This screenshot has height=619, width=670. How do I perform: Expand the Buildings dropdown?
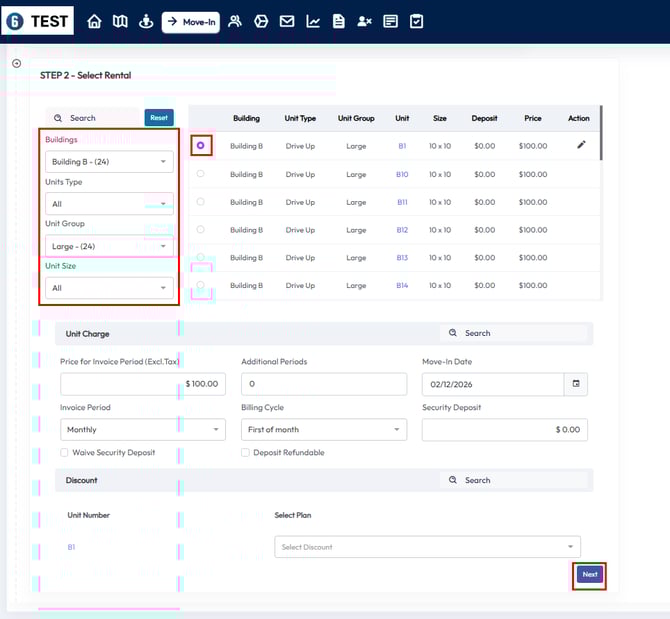click(109, 161)
